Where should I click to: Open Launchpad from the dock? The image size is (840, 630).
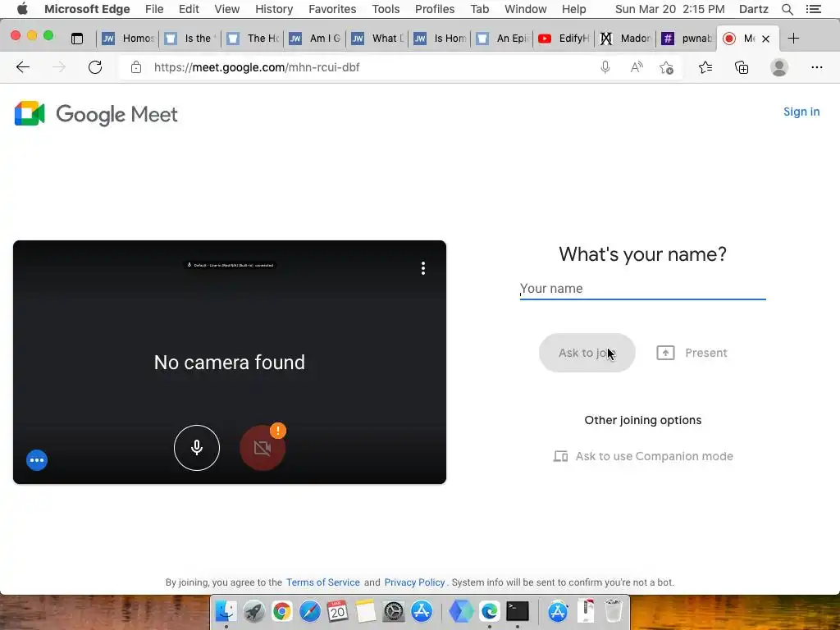click(254, 610)
